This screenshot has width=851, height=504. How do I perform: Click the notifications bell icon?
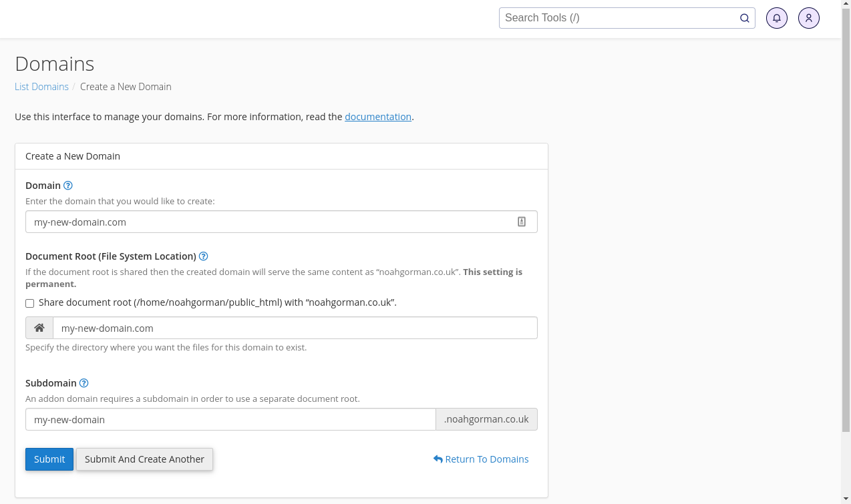click(x=776, y=18)
